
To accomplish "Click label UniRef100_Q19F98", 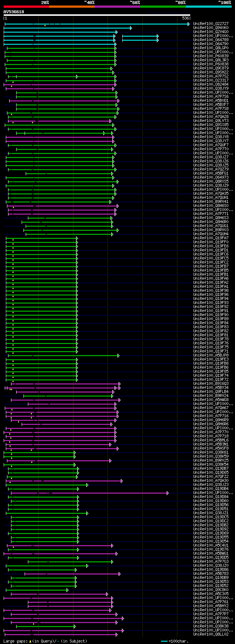I will 211,291.
